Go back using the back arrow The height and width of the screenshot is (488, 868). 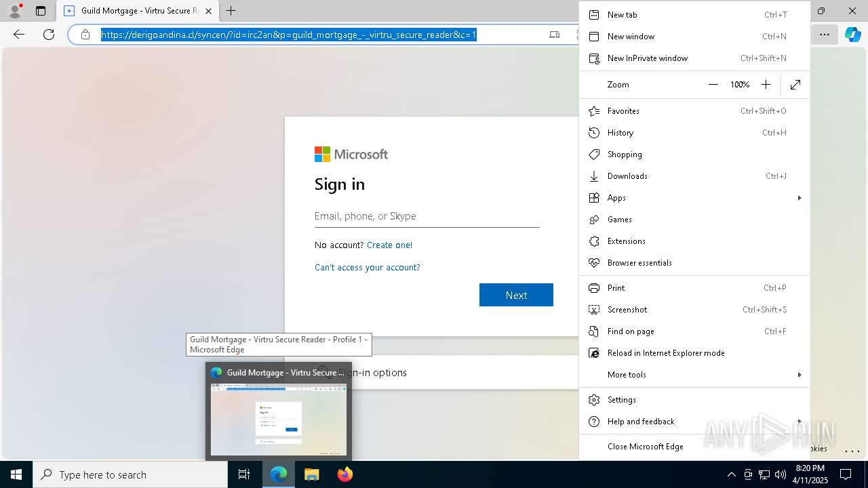pos(19,35)
